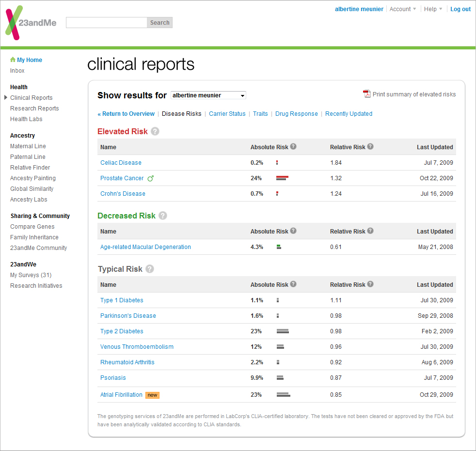Click Absolute Risk help icon in Typical table

point(293,284)
